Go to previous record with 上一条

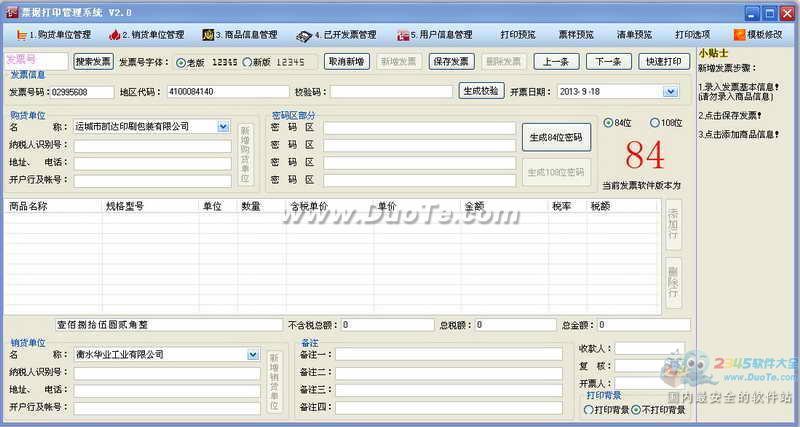point(556,62)
